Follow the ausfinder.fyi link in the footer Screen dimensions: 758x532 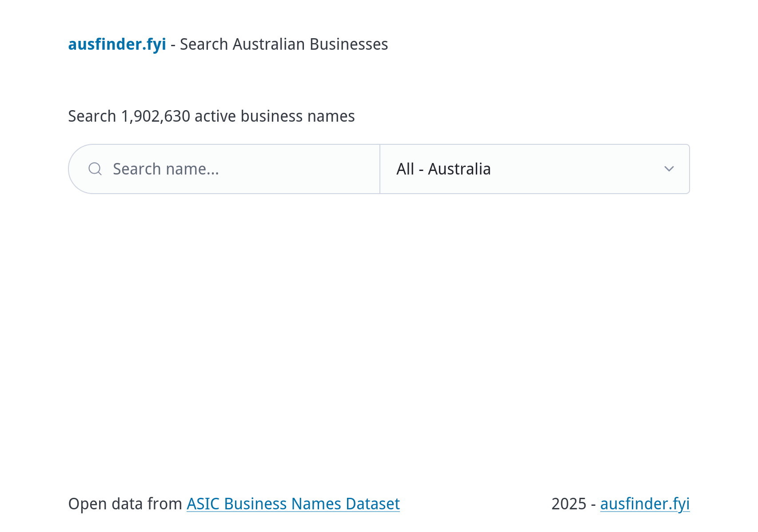pyautogui.click(x=644, y=504)
